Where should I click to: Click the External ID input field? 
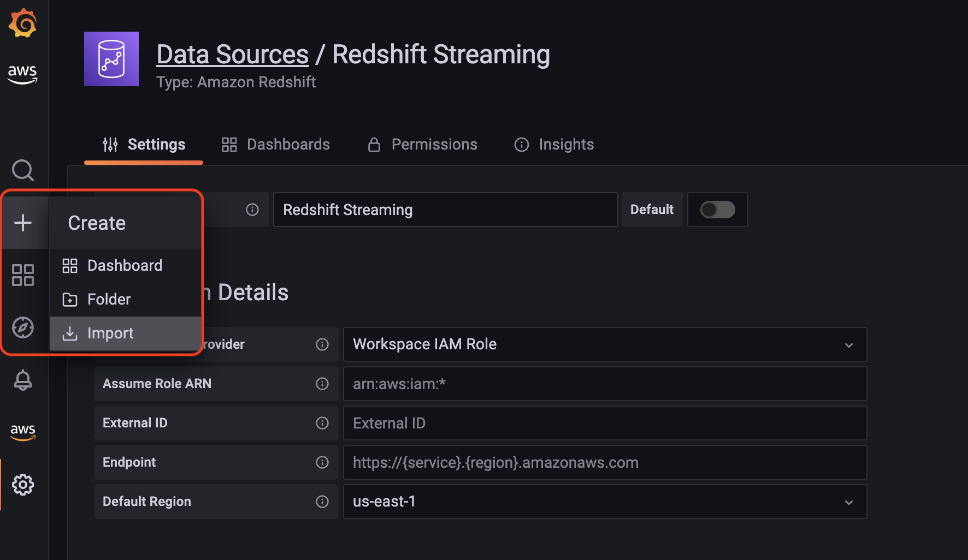click(605, 423)
